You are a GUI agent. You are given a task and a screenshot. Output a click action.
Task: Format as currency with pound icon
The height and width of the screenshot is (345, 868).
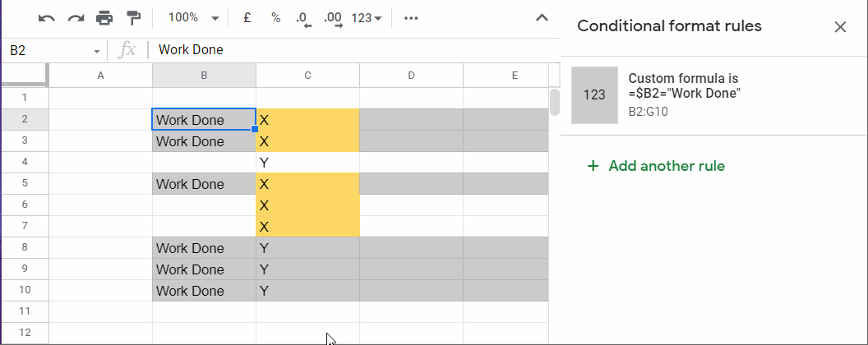tap(247, 18)
